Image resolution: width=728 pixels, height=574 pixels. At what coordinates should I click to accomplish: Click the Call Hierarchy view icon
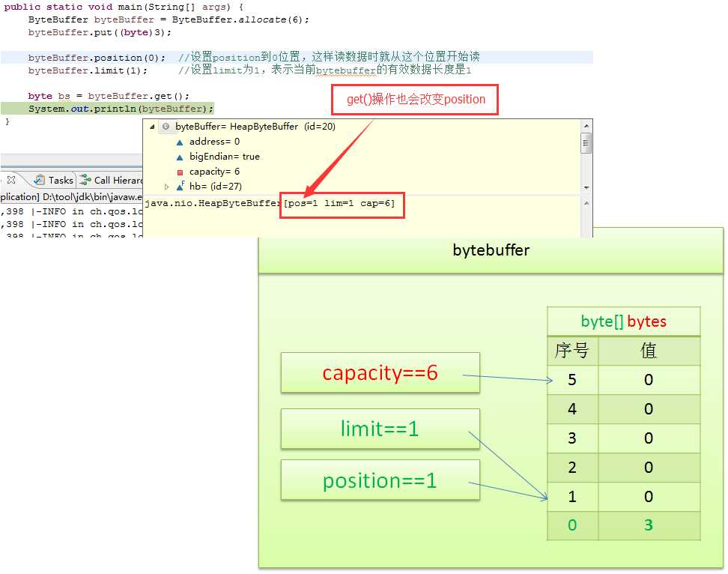[x=85, y=180]
